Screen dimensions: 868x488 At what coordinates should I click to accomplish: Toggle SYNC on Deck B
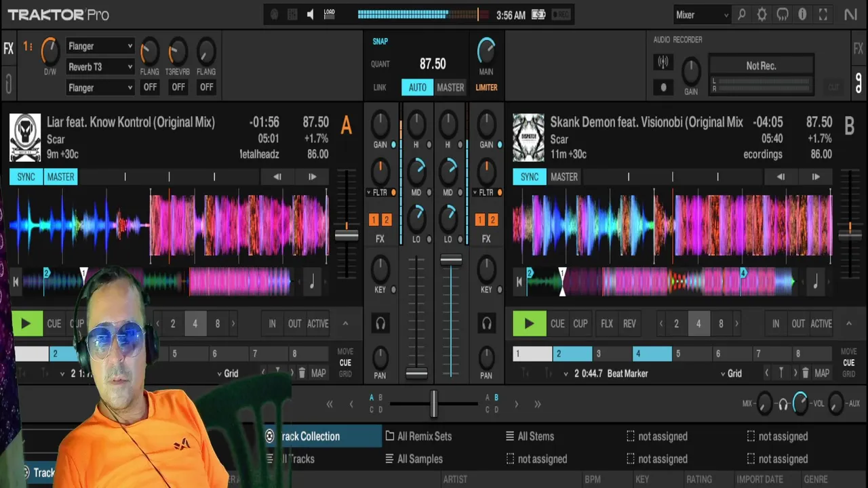pos(530,177)
